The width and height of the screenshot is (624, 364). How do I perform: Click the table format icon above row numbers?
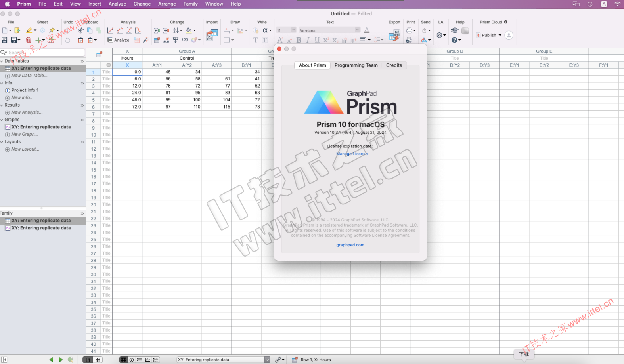click(x=99, y=54)
